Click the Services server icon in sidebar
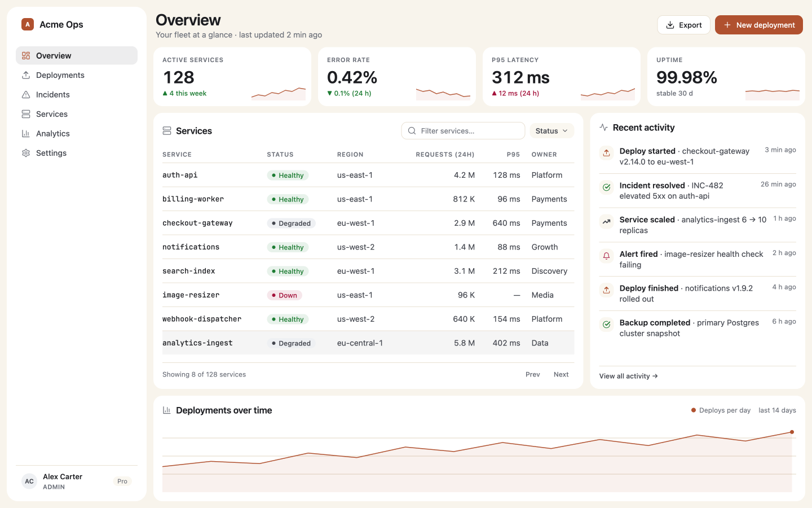 coord(26,114)
